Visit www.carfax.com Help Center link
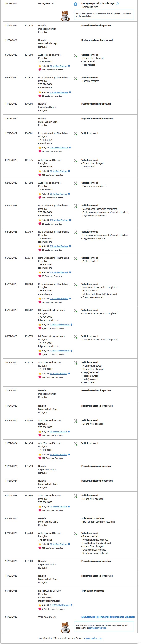The width and height of the screenshot is (141, 644). (x=94, y=638)
